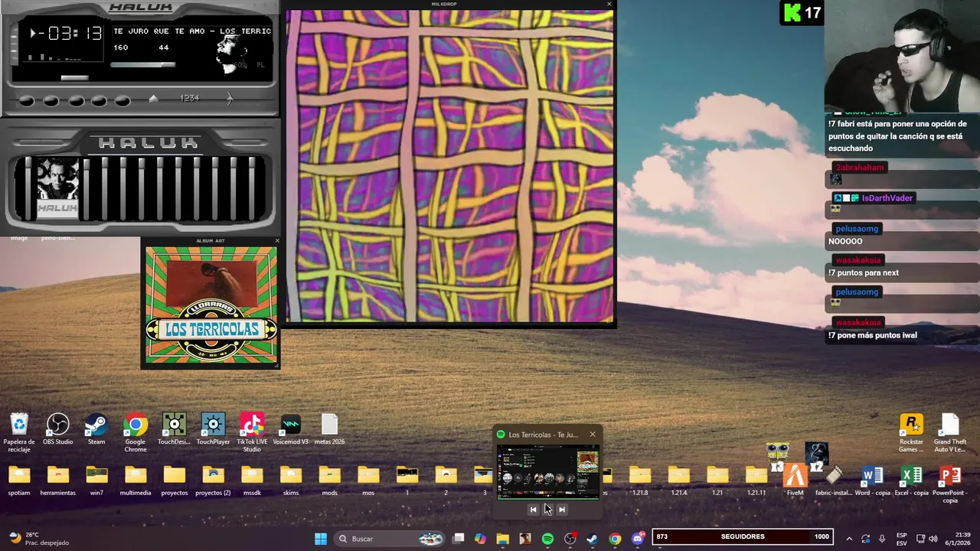This screenshot has height=551, width=980.
Task: Click Steam icon in the taskbar
Action: pos(592,539)
